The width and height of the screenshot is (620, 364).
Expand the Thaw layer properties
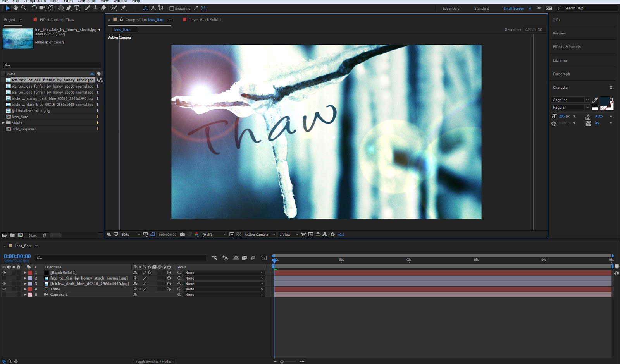[x=25, y=289]
